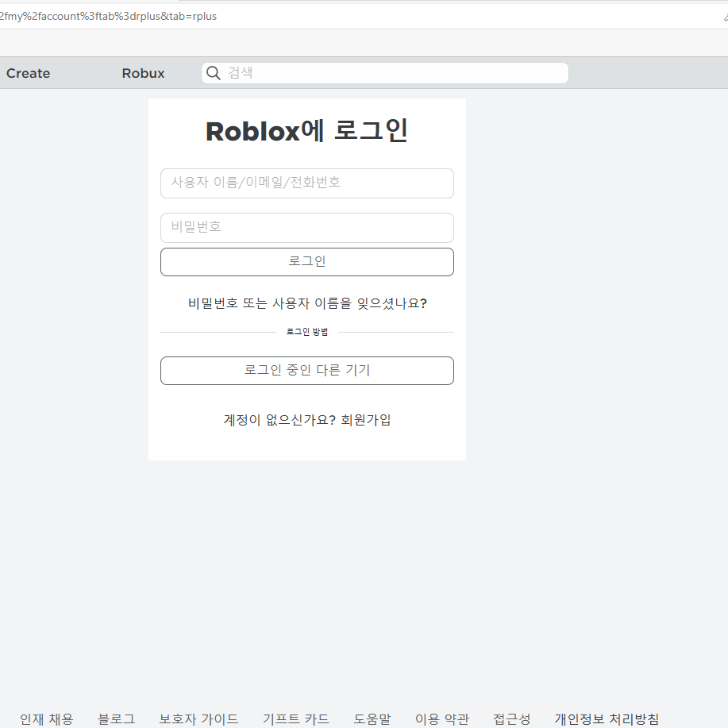Open the 보호자 가이드 footer link
This screenshot has width=728, height=728.
click(x=198, y=719)
